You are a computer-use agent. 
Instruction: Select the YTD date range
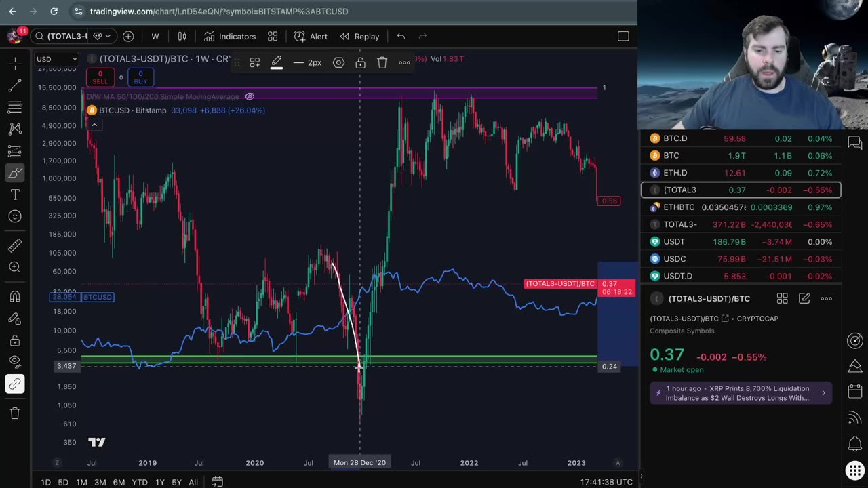tap(140, 482)
